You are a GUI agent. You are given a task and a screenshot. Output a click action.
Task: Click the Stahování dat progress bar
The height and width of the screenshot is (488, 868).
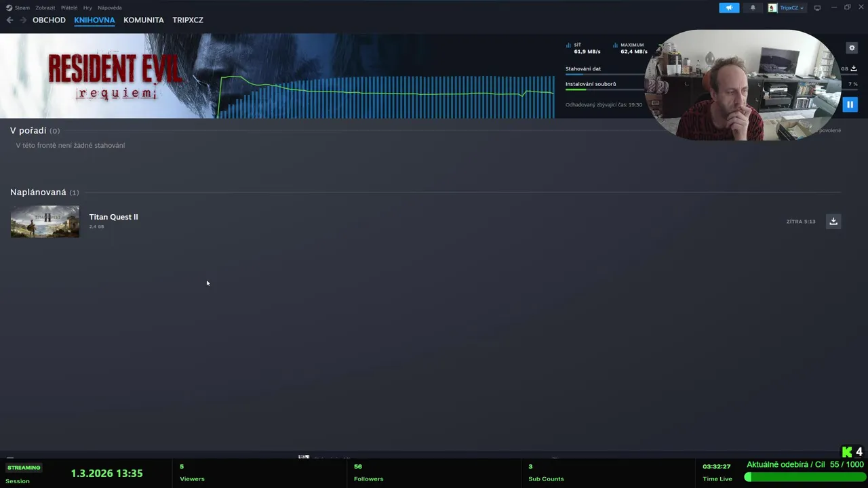pyautogui.click(x=604, y=74)
